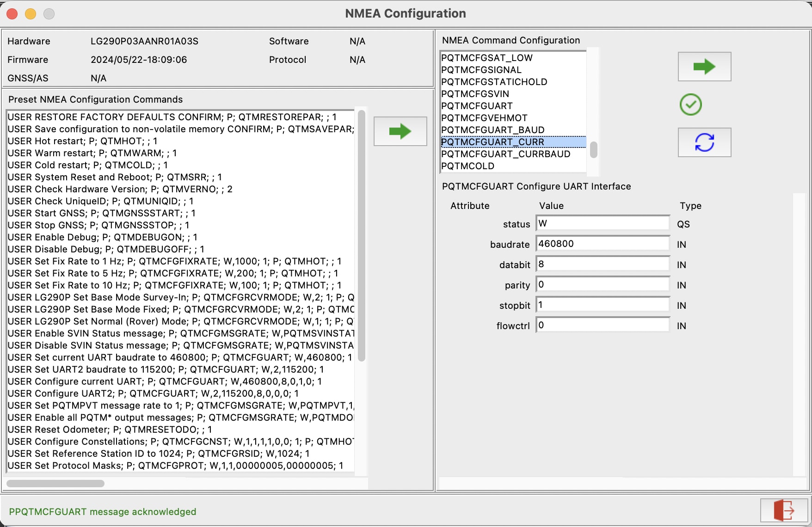Select USER System Reset and Reboot preset
Viewport: 812px width, 527px height.
coord(181,177)
